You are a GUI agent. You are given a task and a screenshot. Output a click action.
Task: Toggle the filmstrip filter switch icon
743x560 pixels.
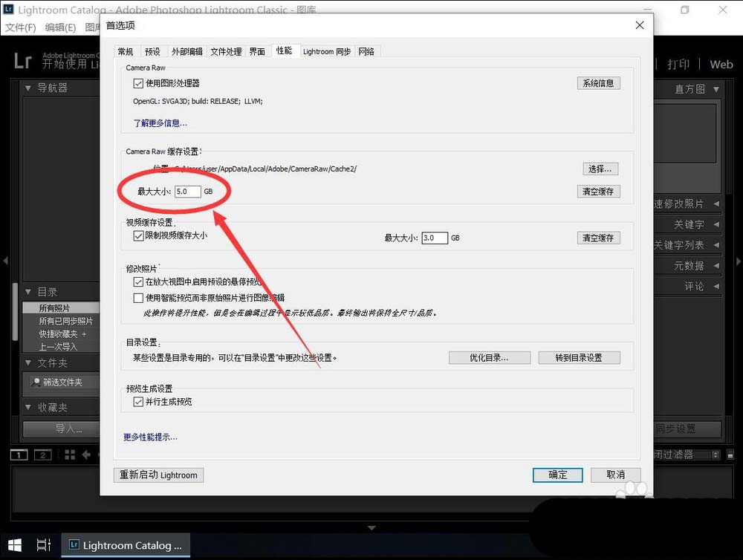(730, 455)
